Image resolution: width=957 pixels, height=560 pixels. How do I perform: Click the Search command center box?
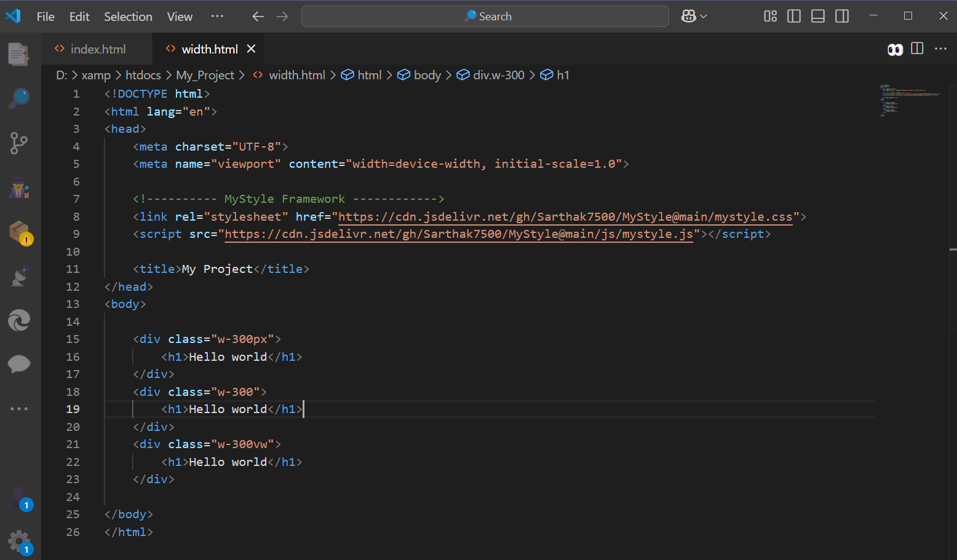point(485,17)
